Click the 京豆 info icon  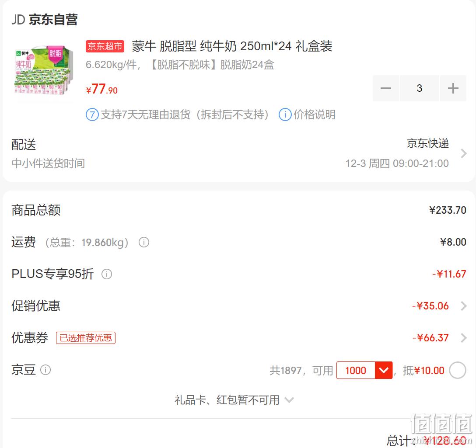pos(45,370)
